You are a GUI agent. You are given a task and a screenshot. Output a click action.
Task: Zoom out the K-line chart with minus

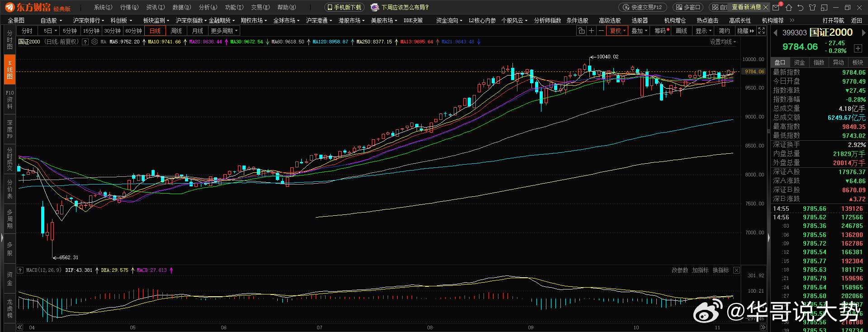point(601,31)
